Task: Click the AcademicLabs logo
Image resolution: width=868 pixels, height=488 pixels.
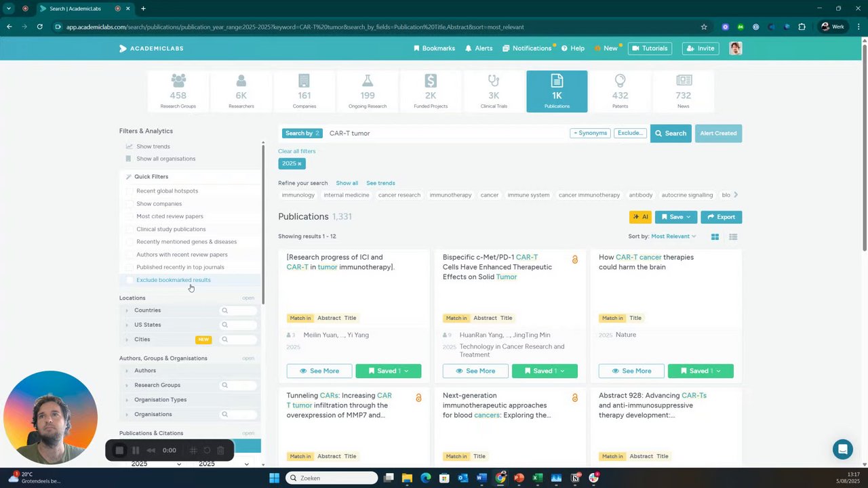Action: [151, 48]
